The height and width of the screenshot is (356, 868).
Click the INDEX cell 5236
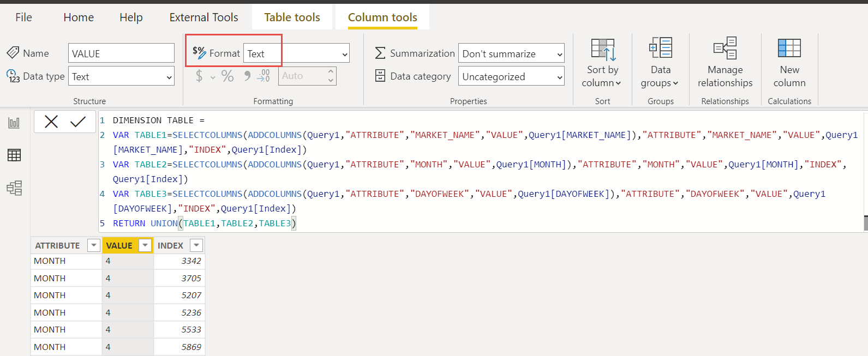click(x=179, y=312)
